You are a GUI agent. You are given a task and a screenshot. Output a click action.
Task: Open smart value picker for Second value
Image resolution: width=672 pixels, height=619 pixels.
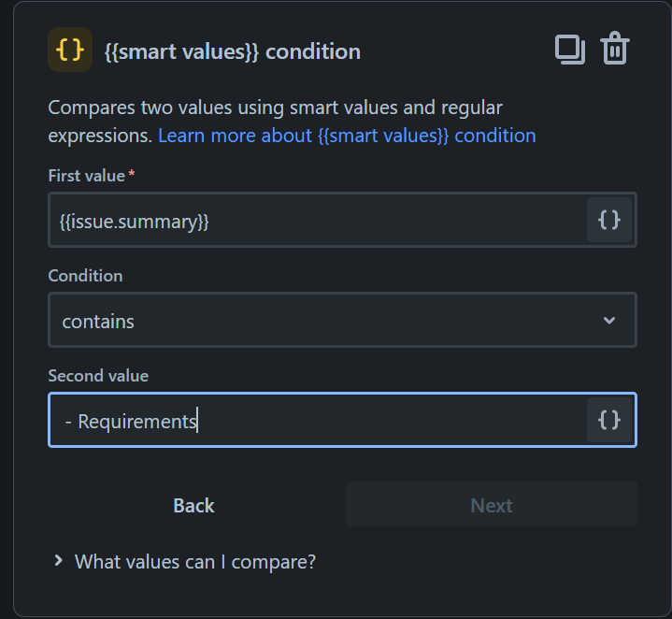click(x=609, y=421)
